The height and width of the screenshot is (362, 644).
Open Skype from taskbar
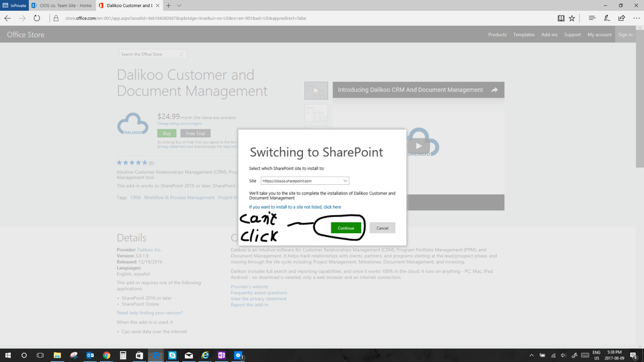172,356
